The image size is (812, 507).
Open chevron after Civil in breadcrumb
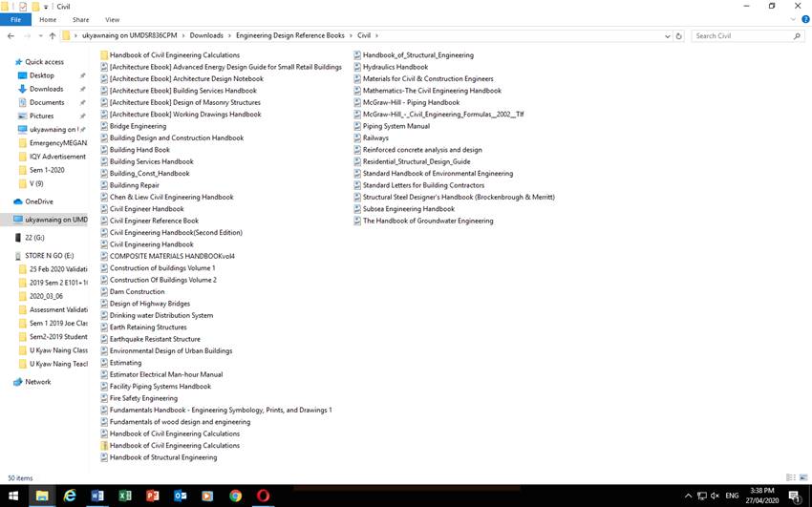point(376,35)
